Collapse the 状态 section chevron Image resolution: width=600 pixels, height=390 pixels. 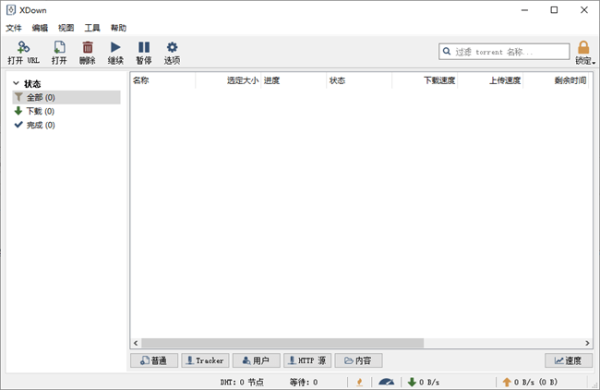(x=16, y=83)
